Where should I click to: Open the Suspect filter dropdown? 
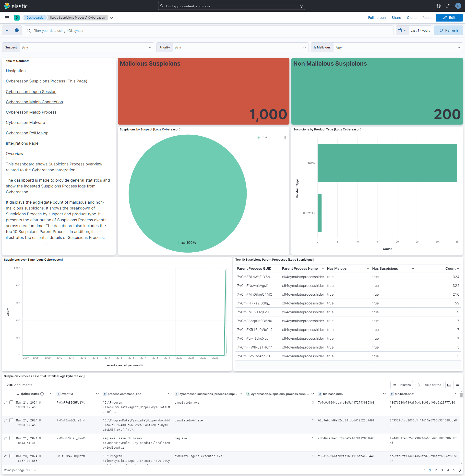[x=150, y=47]
